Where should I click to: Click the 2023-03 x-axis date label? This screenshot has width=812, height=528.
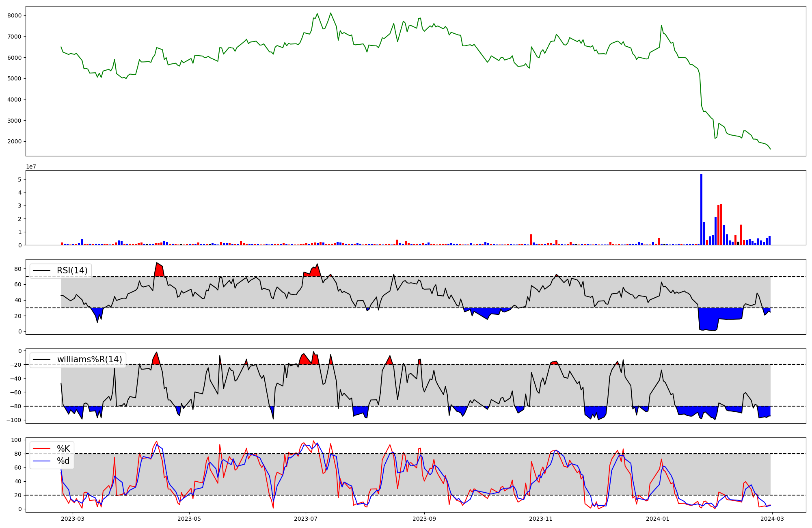73,518
